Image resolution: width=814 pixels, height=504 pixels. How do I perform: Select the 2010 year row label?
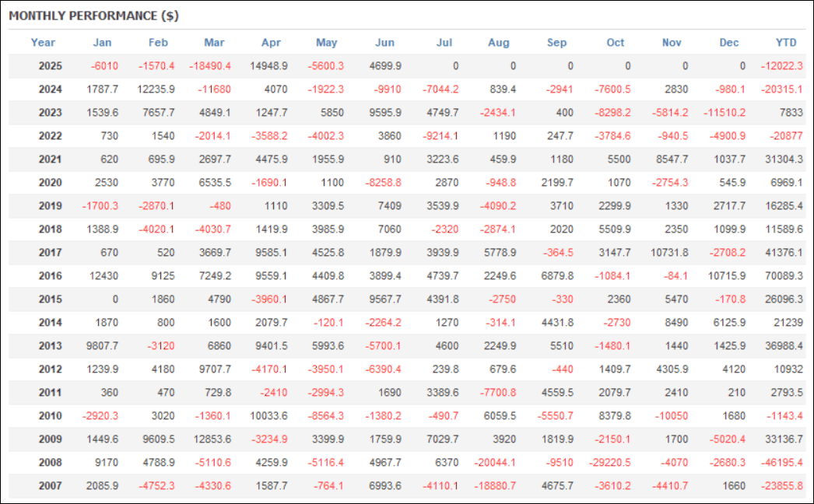(51, 416)
